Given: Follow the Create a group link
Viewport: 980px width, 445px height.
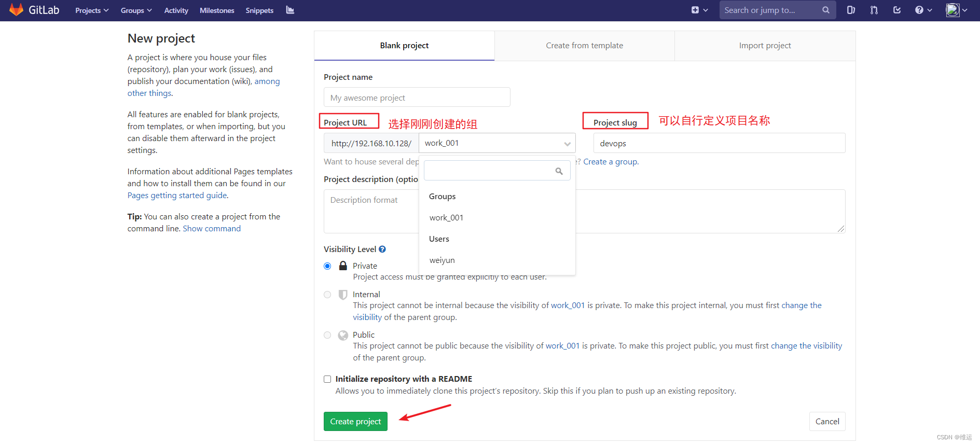Looking at the screenshot, I should (x=611, y=162).
